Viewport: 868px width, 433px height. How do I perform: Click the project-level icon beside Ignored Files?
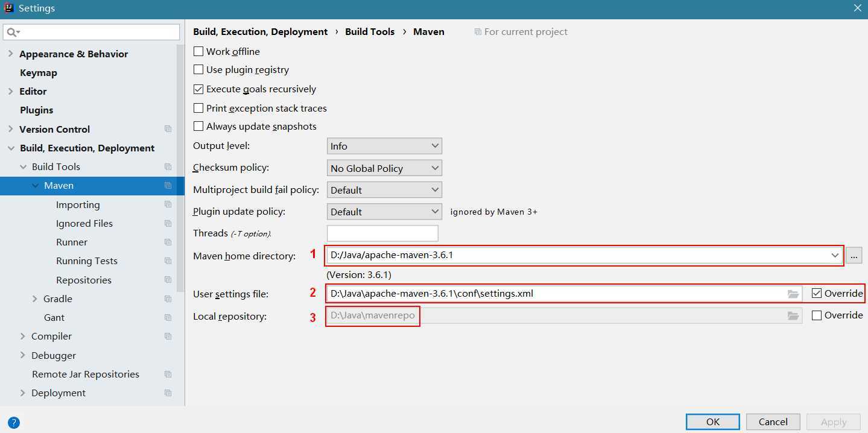click(x=168, y=223)
